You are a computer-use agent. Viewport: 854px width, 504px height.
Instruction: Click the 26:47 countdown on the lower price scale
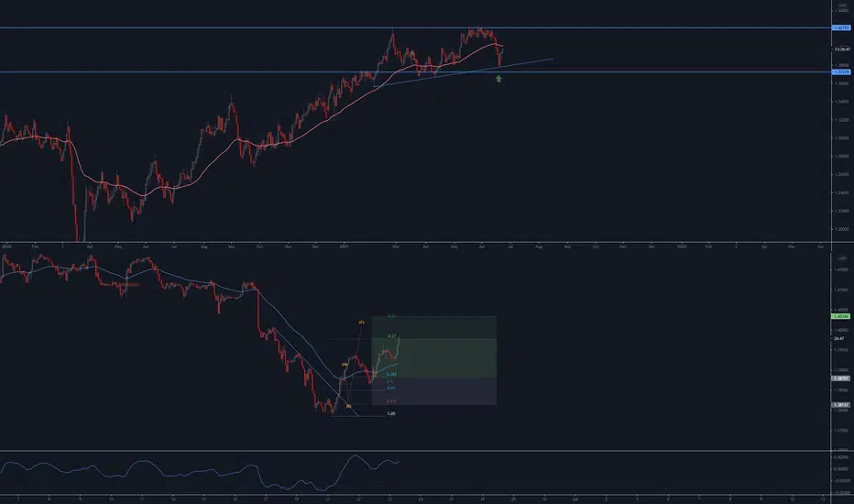click(x=838, y=338)
